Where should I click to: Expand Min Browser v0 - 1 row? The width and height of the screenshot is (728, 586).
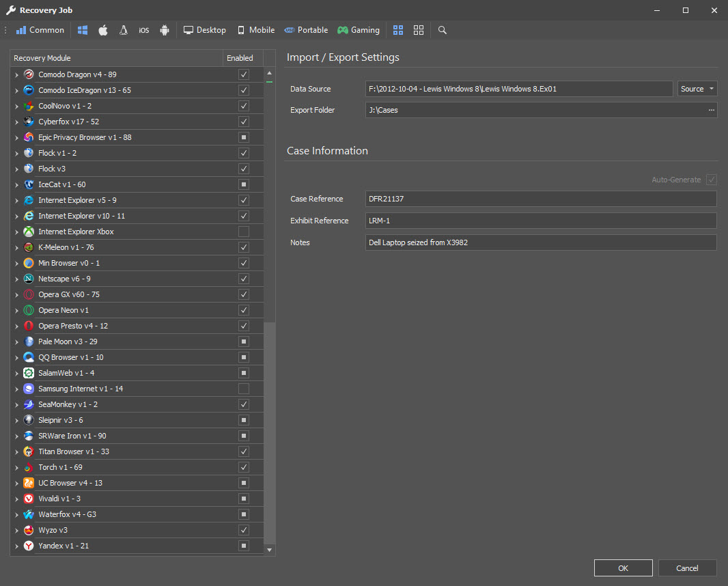tap(16, 263)
